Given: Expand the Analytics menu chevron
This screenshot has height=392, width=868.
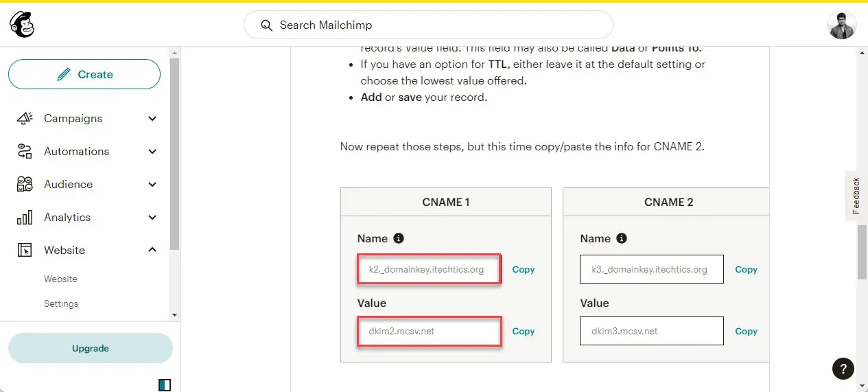Looking at the screenshot, I should coord(152,217).
